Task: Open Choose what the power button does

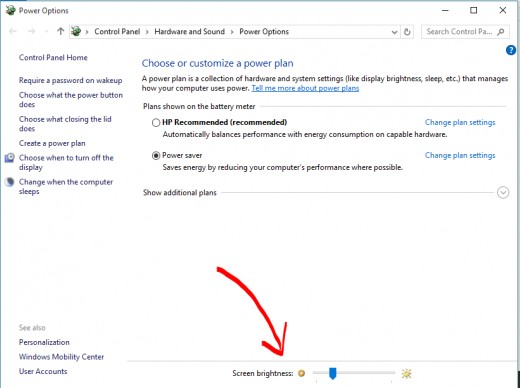Action: click(71, 100)
